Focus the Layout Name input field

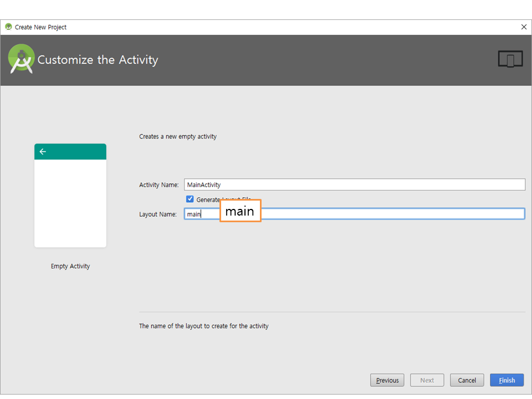click(388, 214)
